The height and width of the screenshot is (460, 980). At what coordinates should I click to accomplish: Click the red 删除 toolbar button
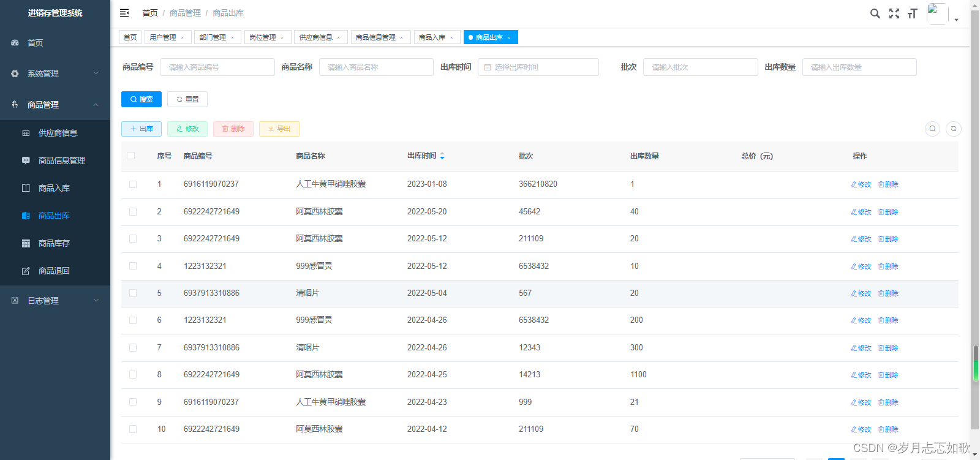coord(233,129)
